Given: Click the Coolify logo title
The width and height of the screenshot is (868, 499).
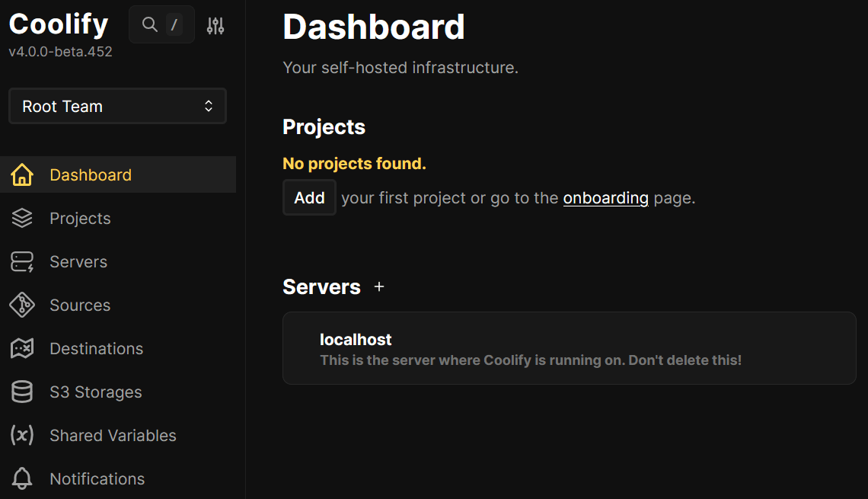Looking at the screenshot, I should coord(59,24).
